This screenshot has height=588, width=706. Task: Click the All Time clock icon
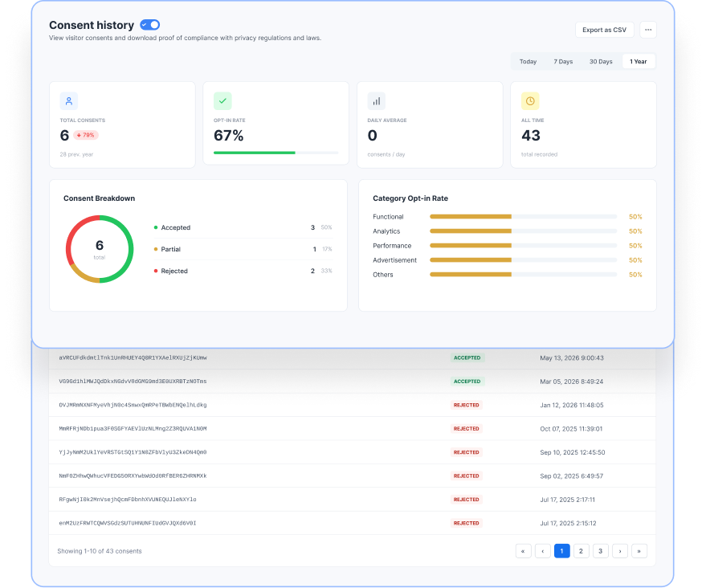(530, 101)
